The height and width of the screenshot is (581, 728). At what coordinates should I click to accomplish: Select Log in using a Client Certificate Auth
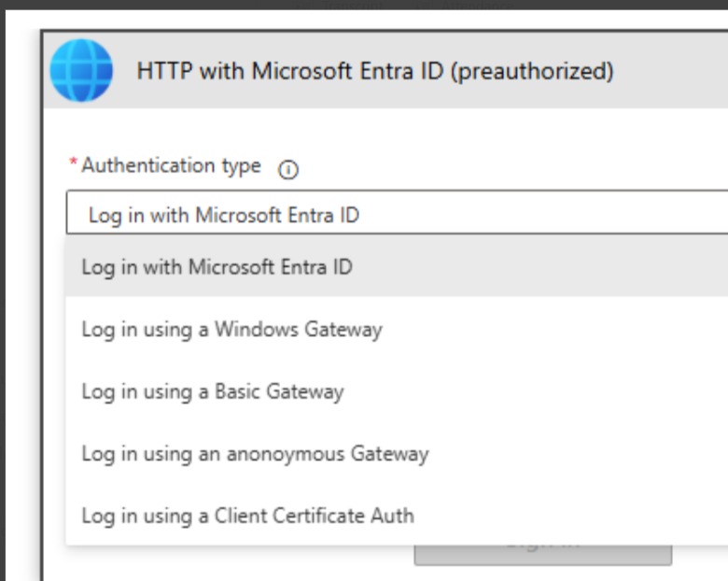[397, 516]
